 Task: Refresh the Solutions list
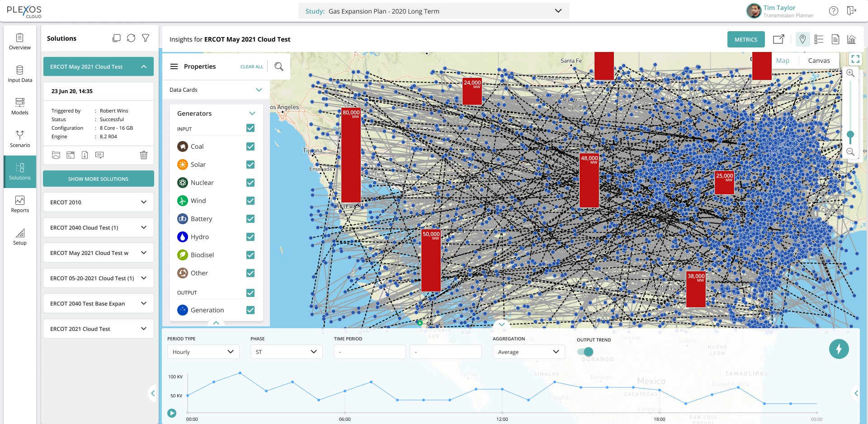pyautogui.click(x=131, y=38)
